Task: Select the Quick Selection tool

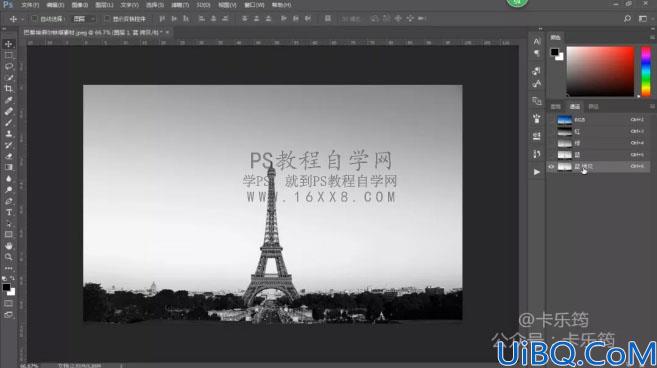Action: (8, 78)
